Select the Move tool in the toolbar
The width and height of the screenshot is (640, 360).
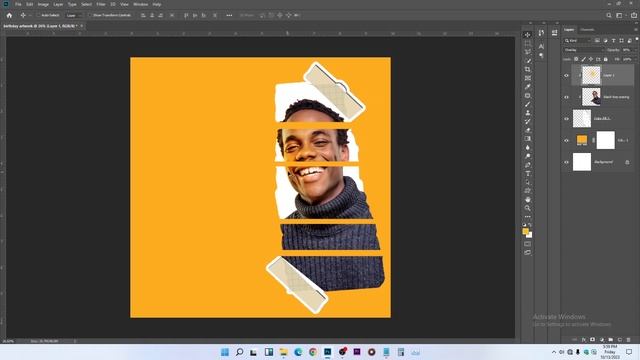click(527, 35)
